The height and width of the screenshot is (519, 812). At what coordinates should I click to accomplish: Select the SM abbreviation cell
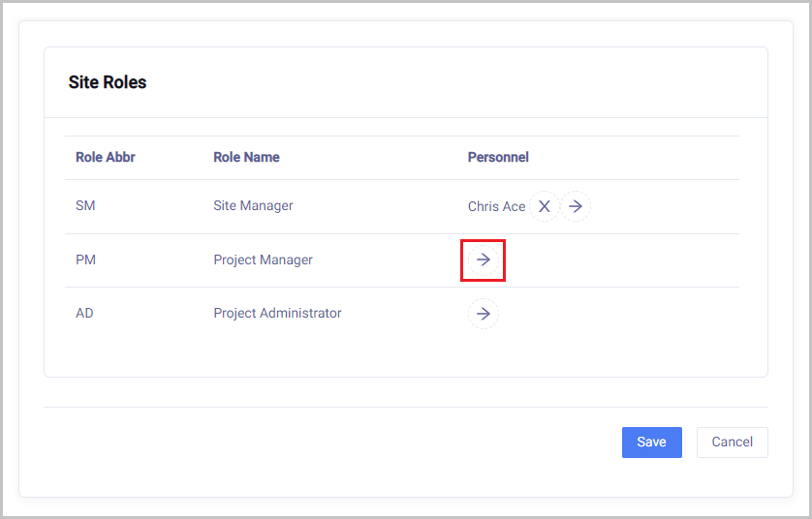[x=85, y=206]
